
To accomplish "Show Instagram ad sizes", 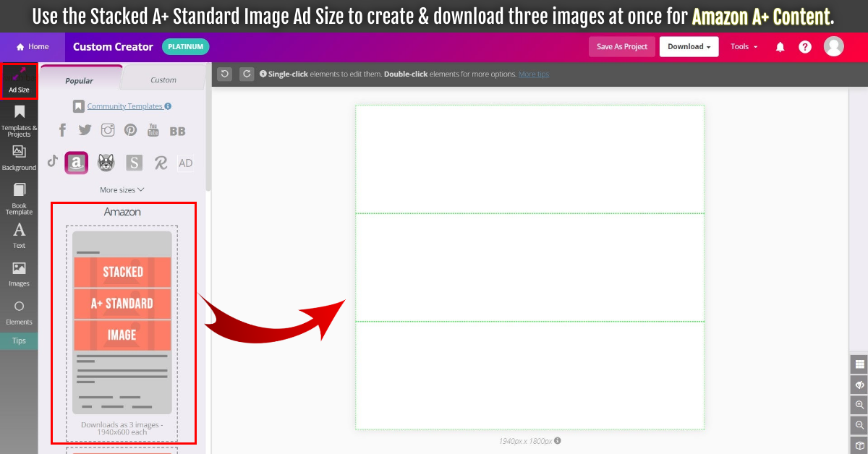I will pyautogui.click(x=108, y=130).
